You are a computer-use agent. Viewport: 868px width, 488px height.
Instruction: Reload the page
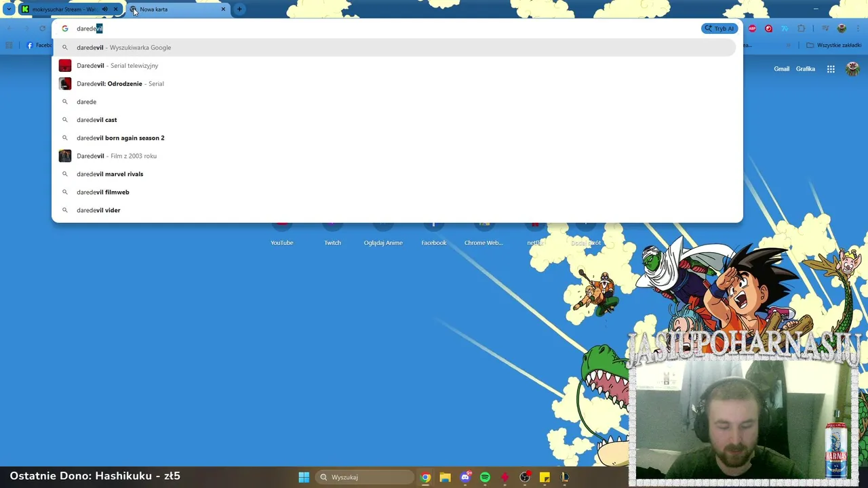[x=42, y=28]
